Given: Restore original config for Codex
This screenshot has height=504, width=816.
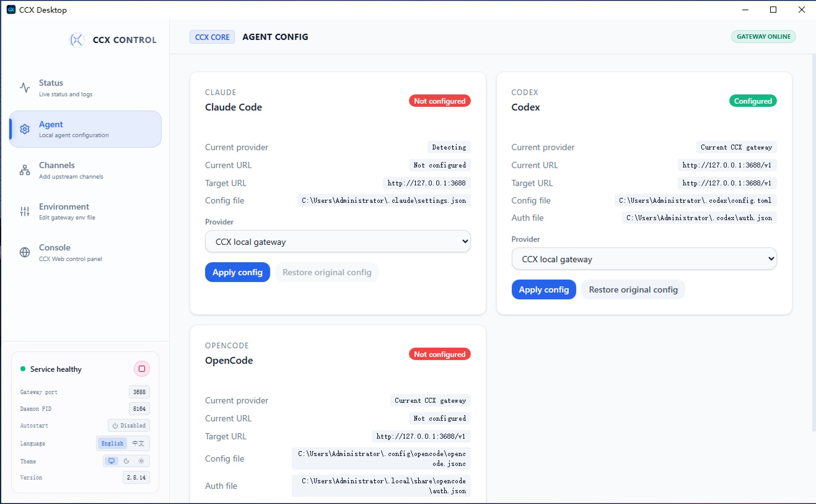Looking at the screenshot, I should coord(633,289).
